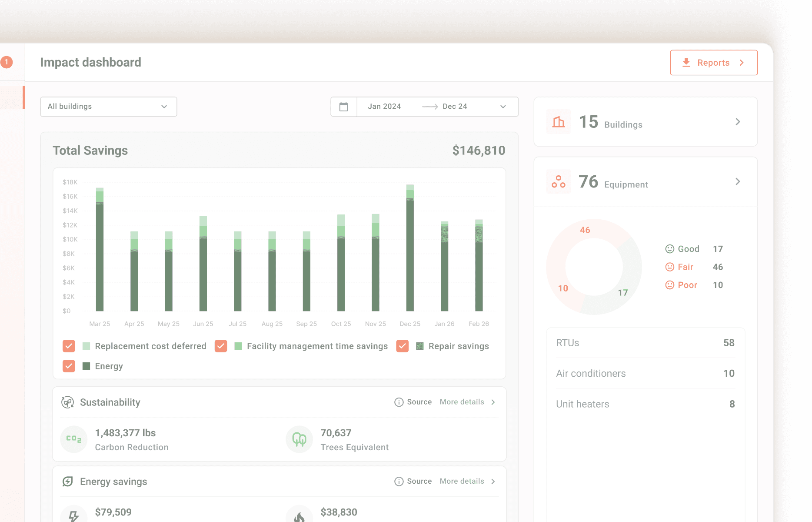Click the Impact dashboard title
Screen dimensions: 812x522
click(x=90, y=62)
